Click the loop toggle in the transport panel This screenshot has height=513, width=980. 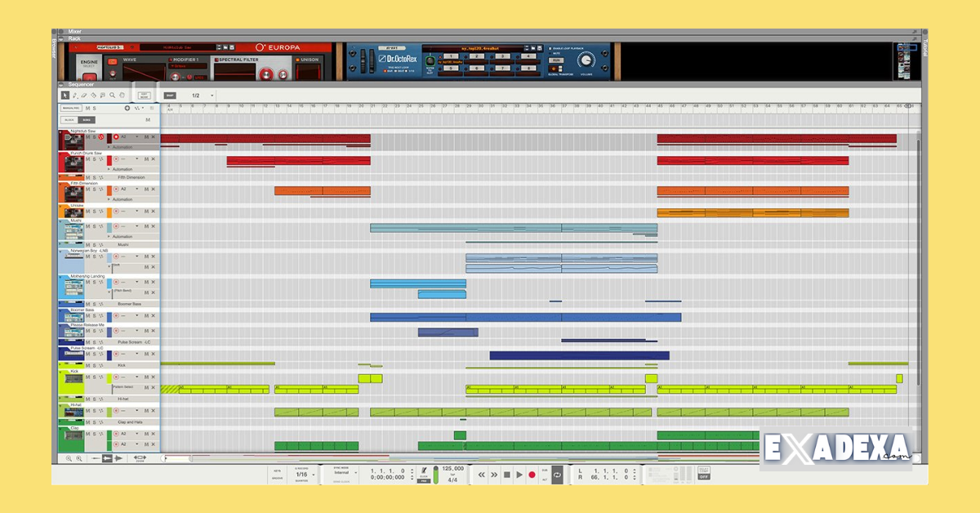pyautogui.click(x=557, y=475)
